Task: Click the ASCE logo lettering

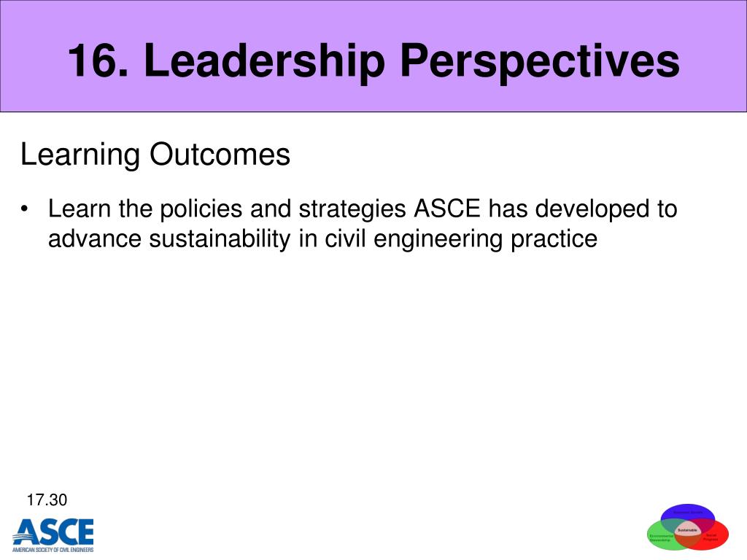Action: [54, 532]
